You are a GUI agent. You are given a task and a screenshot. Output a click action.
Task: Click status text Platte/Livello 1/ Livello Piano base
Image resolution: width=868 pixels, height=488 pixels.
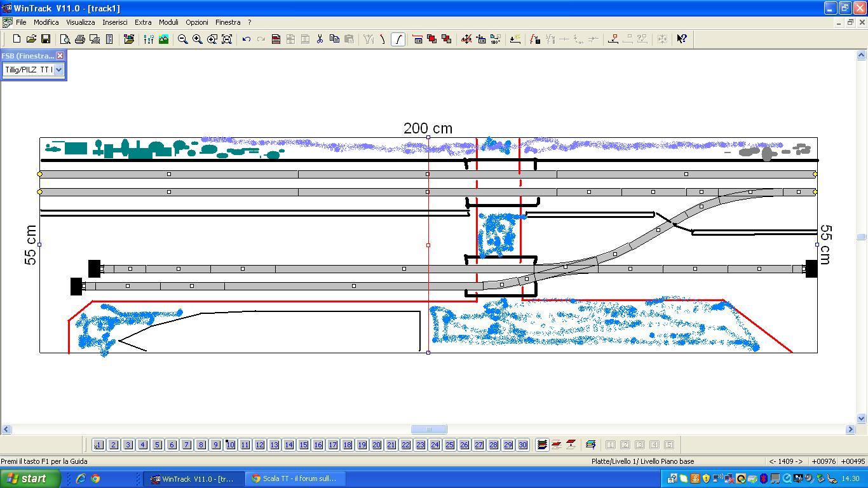(x=642, y=461)
